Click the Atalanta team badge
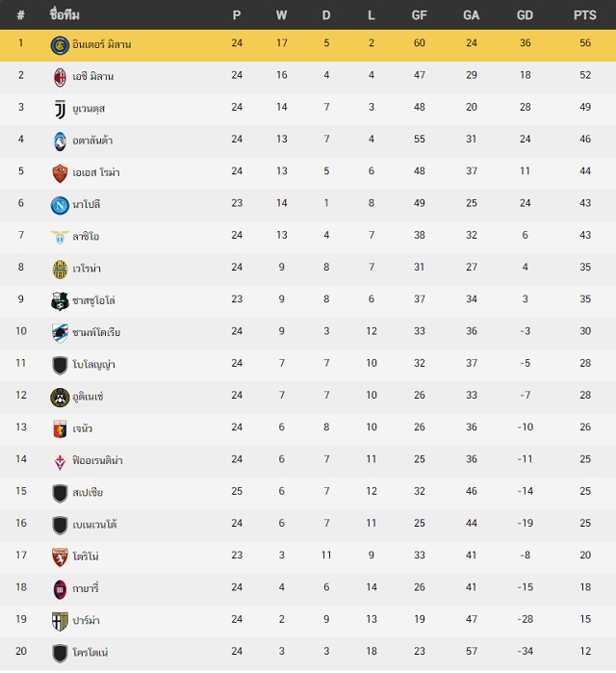616x673 pixels. tap(60, 142)
